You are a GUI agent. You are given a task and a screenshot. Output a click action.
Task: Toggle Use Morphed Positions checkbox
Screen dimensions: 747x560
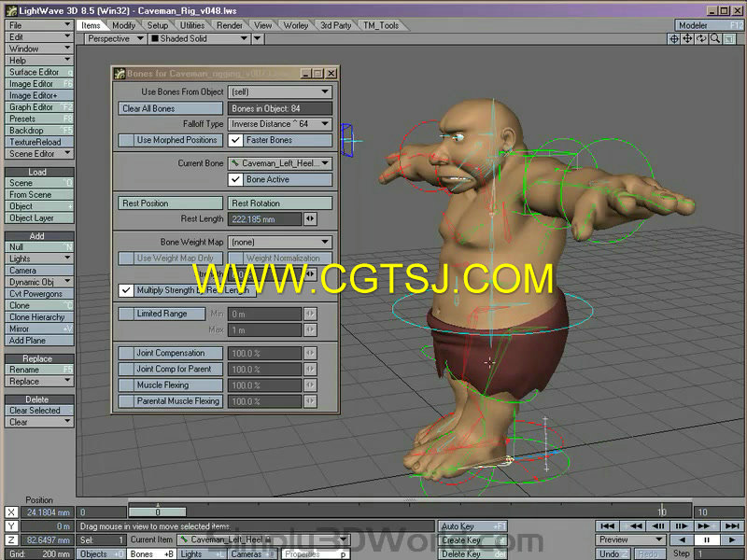(126, 140)
